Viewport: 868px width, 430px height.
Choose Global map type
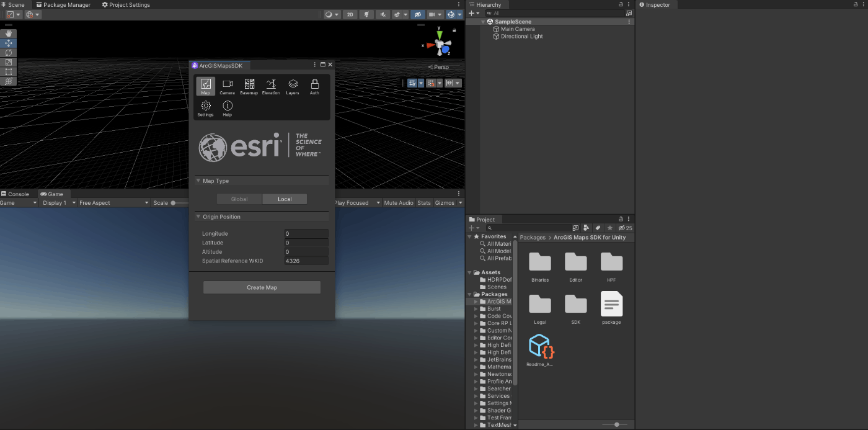tap(239, 199)
